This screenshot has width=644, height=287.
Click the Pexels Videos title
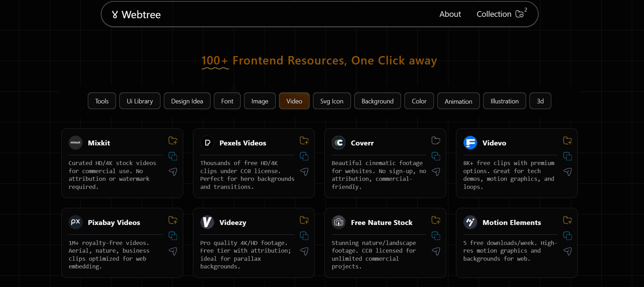click(243, 143)
